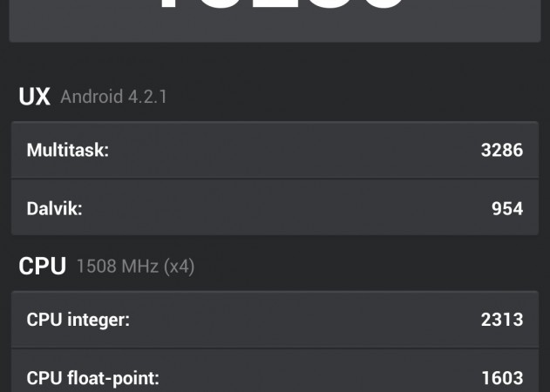The height and width of the screenshot is (392, 550).
Task: Tap the Dalvik score 954
Action: (x=506, y=208)
